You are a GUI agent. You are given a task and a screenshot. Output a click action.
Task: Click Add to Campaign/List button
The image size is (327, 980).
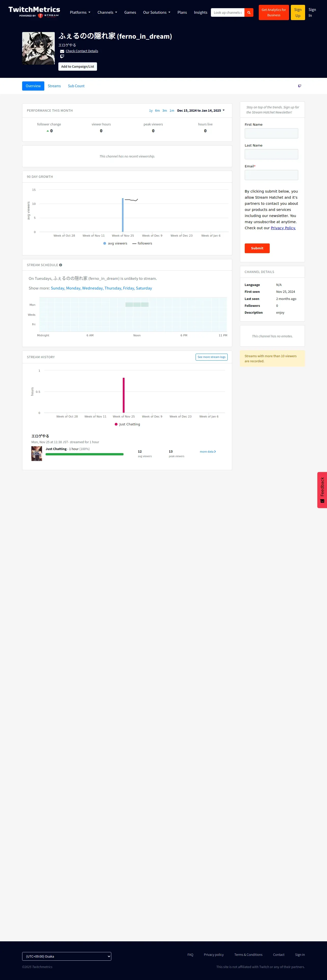[x=78, y=67]
